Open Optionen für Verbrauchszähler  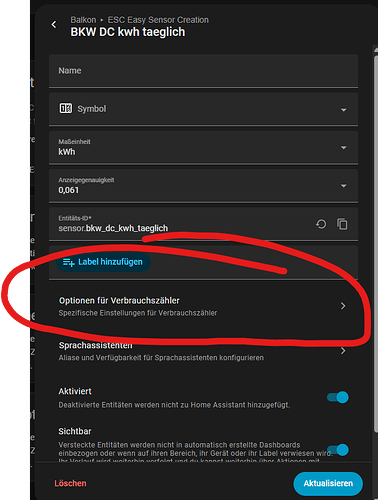[x=203, y=306]
